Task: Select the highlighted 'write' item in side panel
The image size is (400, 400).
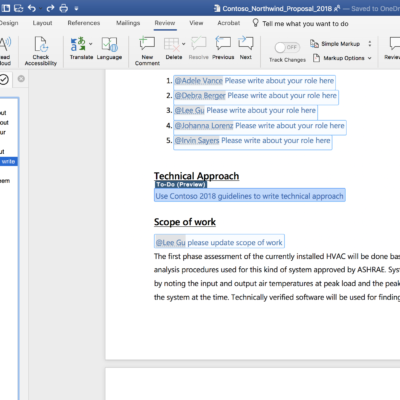Action: pos(9,162)
